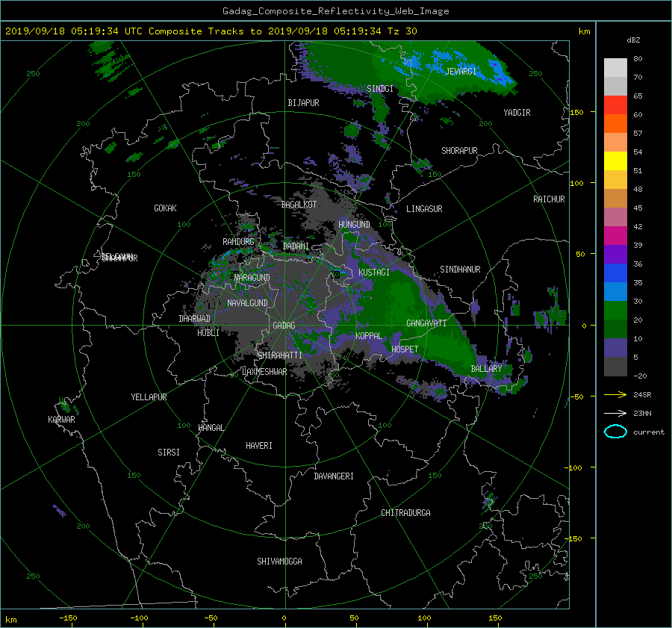Click the HANGAL label
This screenshot has width=672, height=628.
pyautogui.click(x=211, y=428)
